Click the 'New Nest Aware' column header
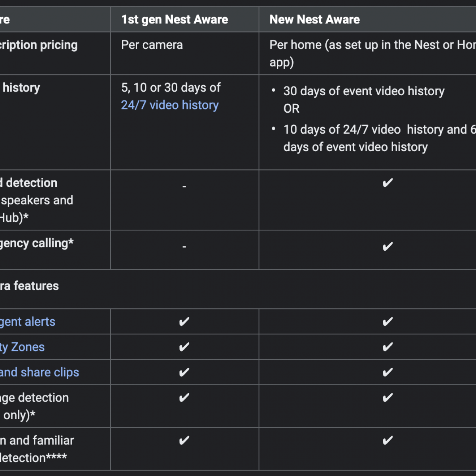 [x=315, y=19]
